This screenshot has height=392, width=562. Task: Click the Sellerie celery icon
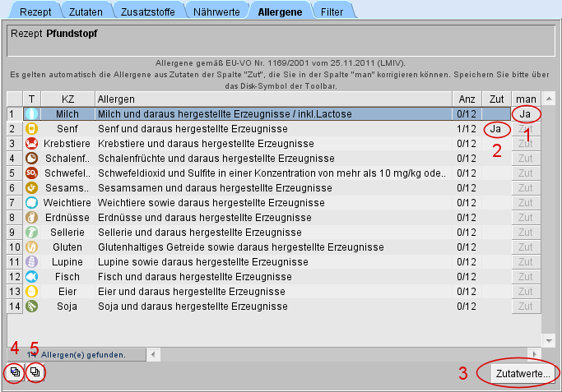(x=31, y=233)
